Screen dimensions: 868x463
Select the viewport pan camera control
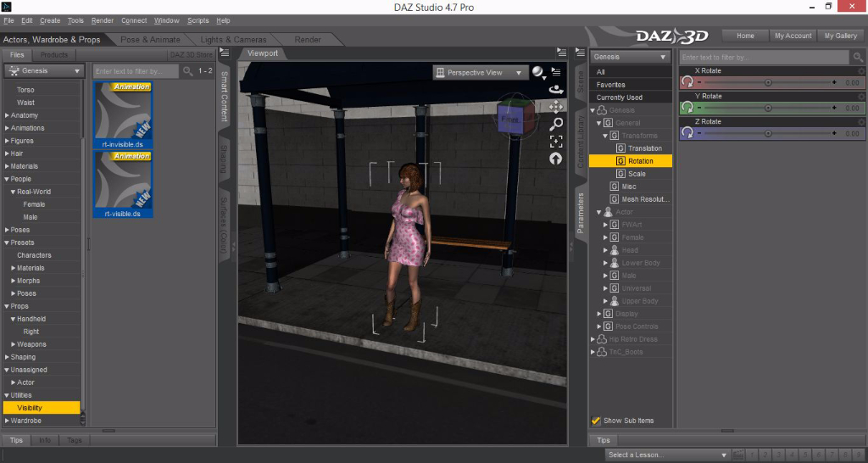click(x=556, y=107)
